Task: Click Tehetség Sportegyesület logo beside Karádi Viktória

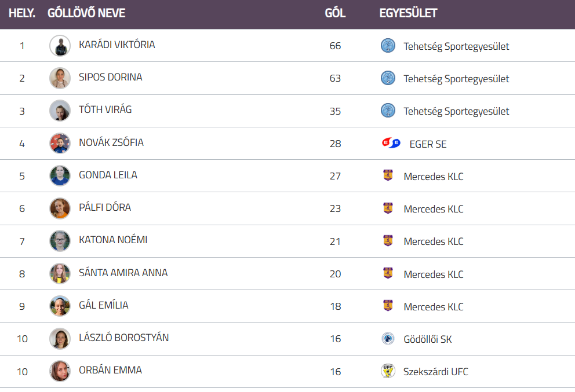Action: (x=388, y=46)
